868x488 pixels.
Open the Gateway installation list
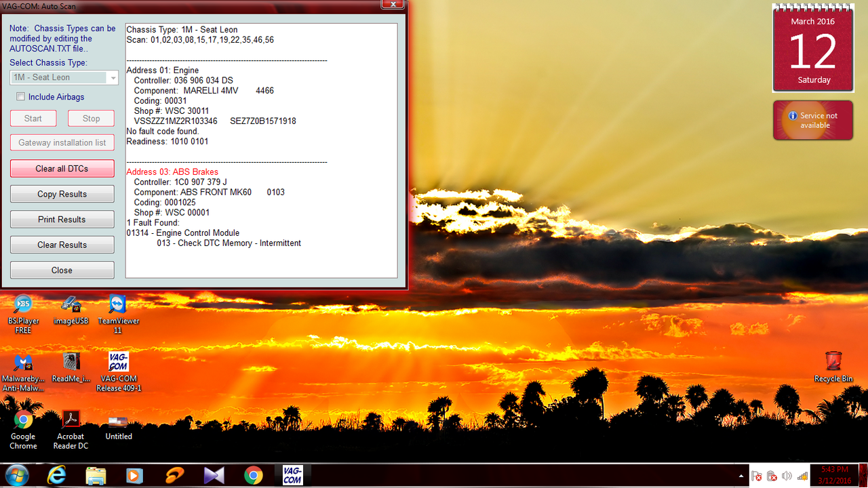(x=62, y=143)
